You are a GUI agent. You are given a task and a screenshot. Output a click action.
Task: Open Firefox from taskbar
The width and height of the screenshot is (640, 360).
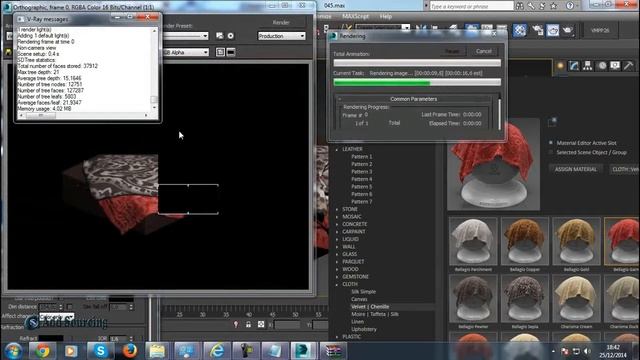[x=130, y=351]
